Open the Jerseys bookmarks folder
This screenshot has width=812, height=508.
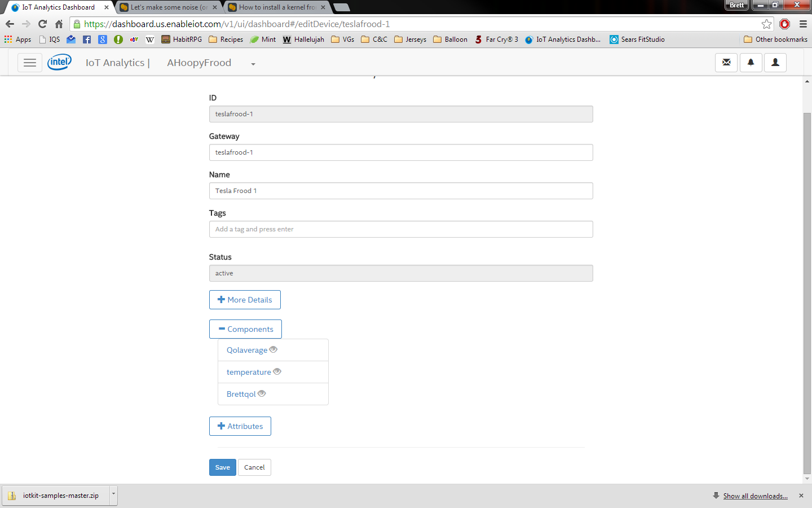pos(411,40)
